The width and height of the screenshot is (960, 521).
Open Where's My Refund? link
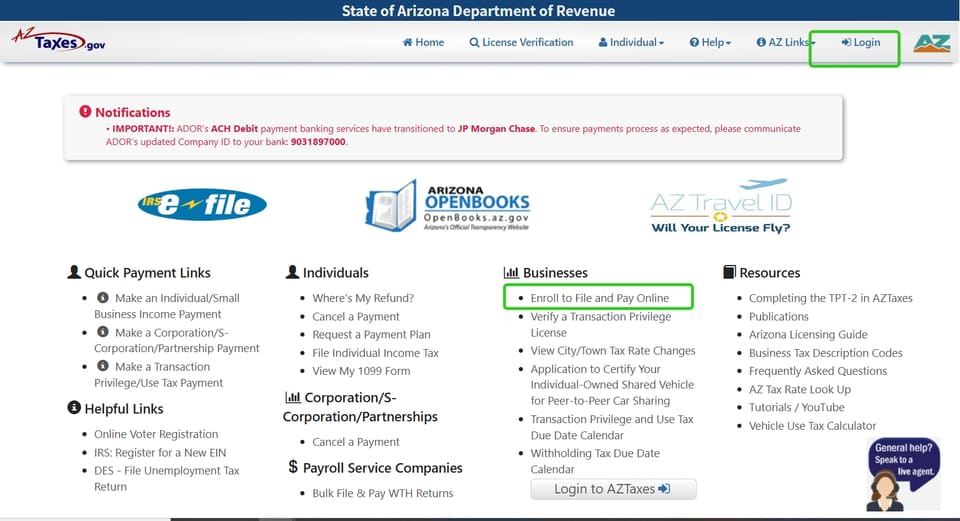click(x=363, y=298)
